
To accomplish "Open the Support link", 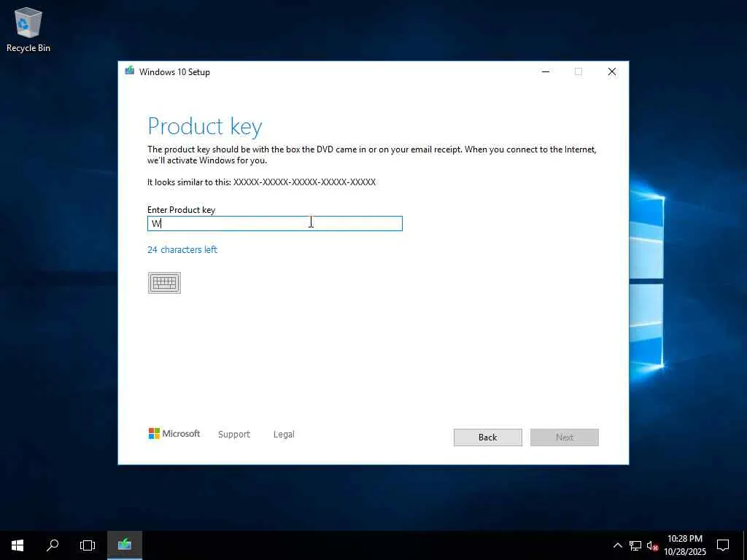I will point(234,435).
